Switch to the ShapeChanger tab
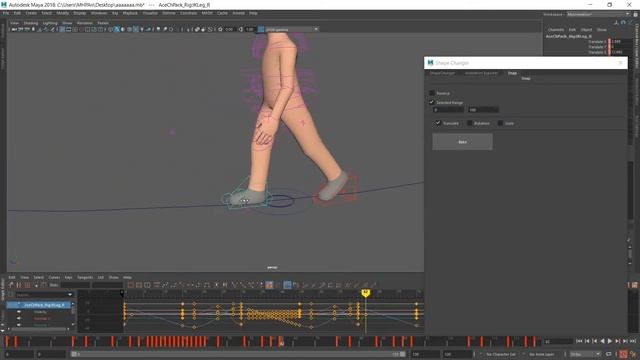Image resolution: width=640 pixels, height=360 pixels. click(x=442, y=73)
